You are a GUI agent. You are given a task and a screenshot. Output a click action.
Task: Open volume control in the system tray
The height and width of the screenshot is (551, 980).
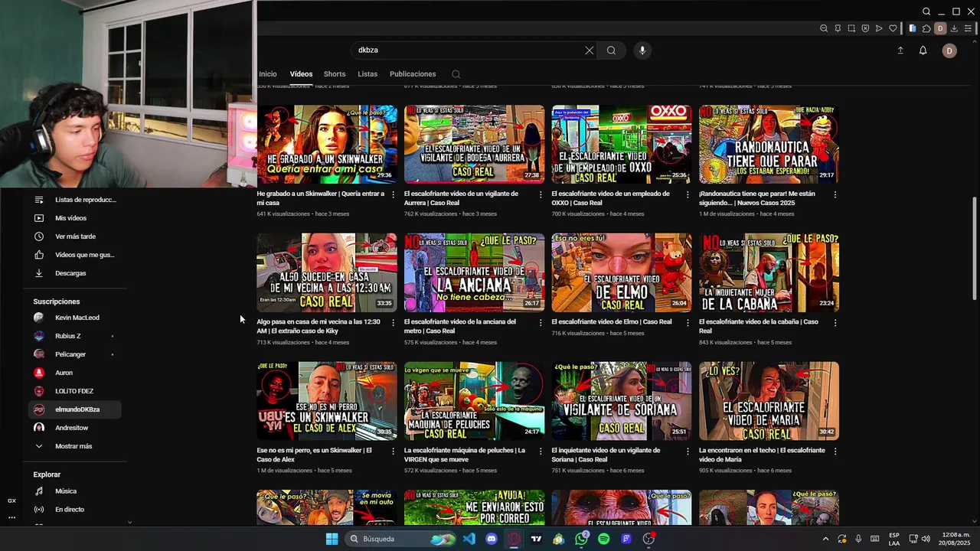926,539
